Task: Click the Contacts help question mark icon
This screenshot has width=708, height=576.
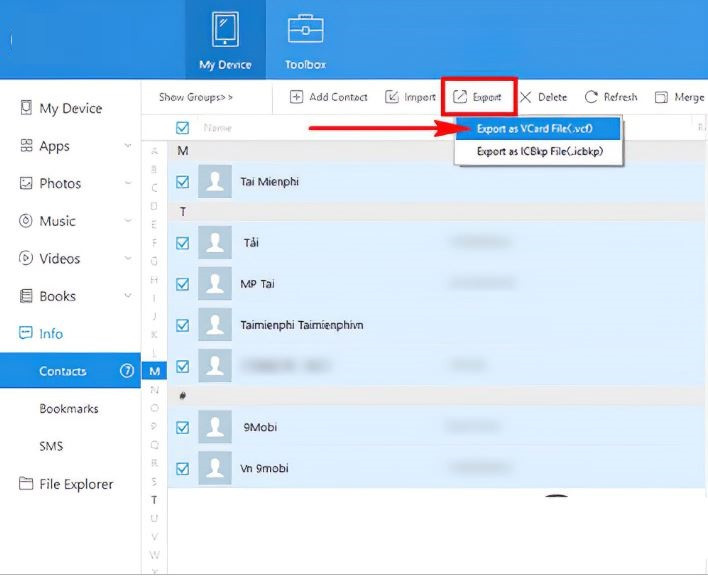Action: pos(127,371)
